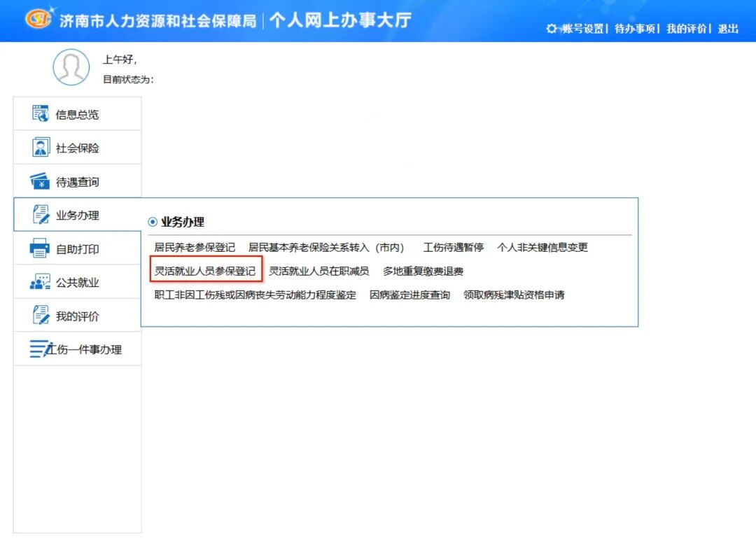Click the 业务办理 document icon

(x=41, y=215)
